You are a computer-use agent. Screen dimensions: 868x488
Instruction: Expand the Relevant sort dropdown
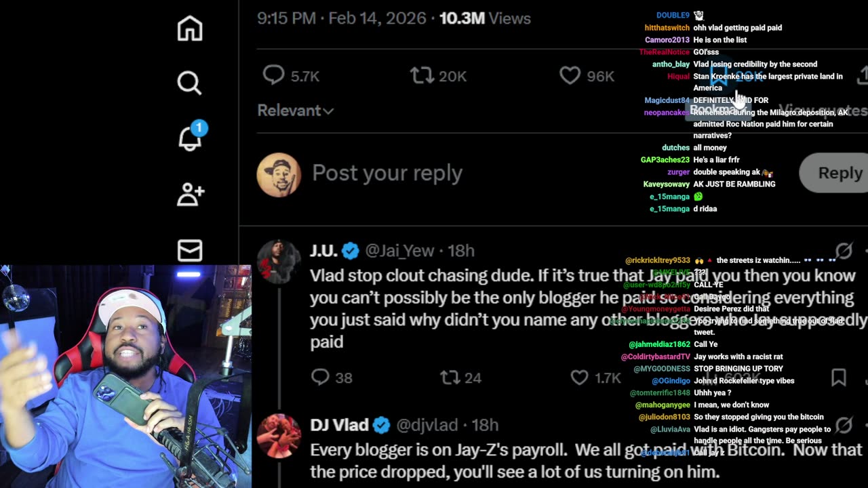(296, 110)
